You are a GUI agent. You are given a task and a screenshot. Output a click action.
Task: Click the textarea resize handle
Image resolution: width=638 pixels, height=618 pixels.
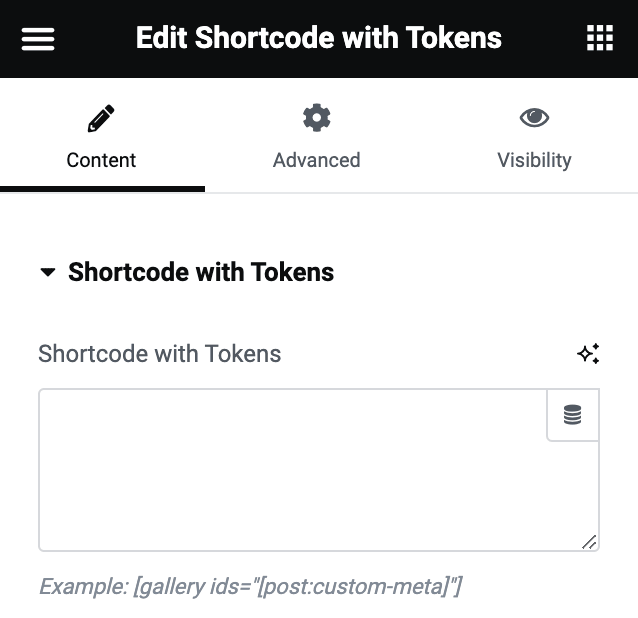point(589,542)
